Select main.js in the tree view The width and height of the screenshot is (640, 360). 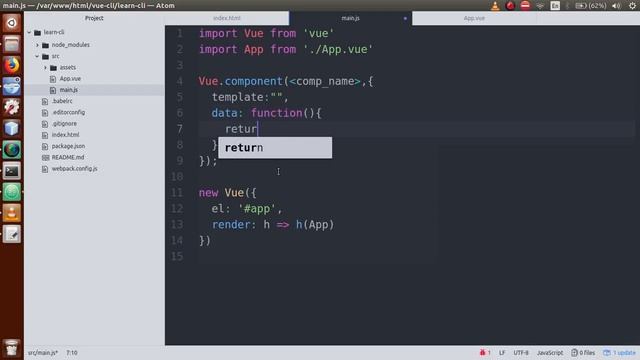(69, 90)
